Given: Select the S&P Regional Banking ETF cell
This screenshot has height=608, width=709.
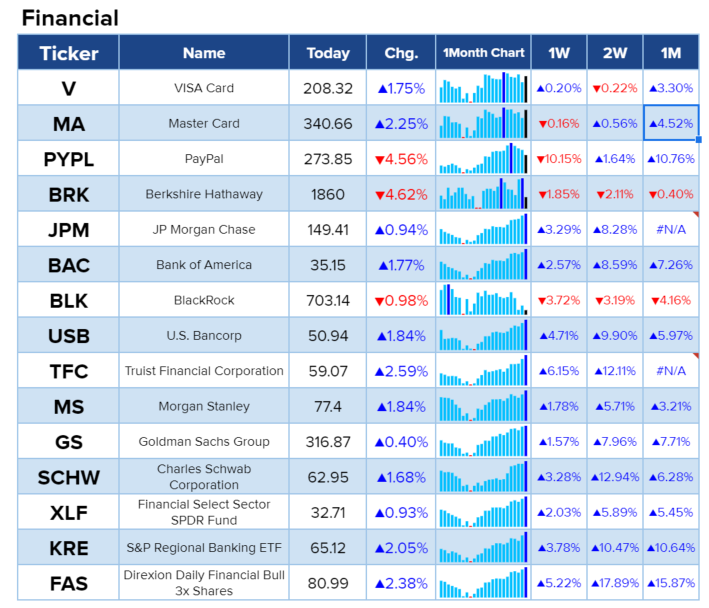Looking at the screenshot, I should (x=204, y=547).
